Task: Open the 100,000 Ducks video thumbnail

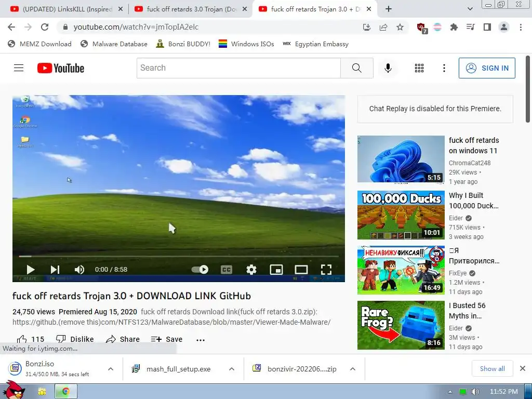Action: (401, 215)
